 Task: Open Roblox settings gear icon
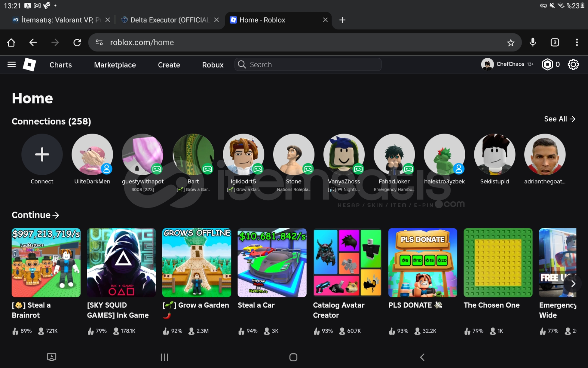[573, 64]
